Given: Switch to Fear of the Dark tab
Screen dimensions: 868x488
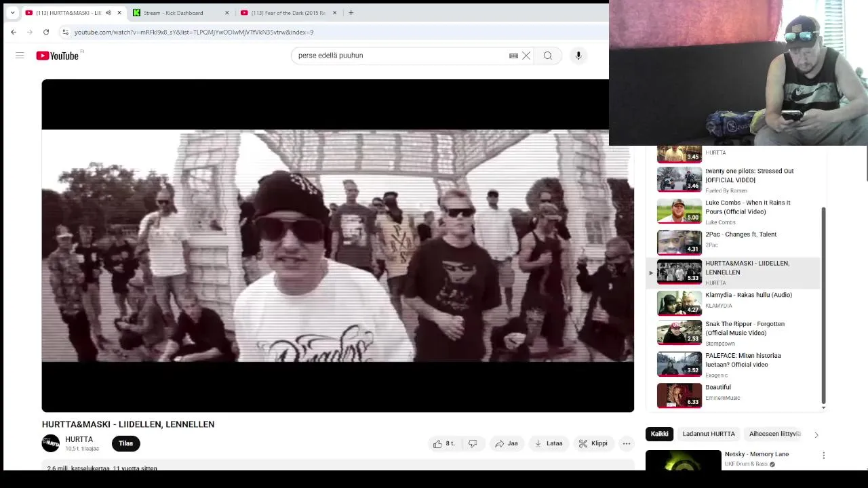Looking at the screenshot, I should pos(283,13).
